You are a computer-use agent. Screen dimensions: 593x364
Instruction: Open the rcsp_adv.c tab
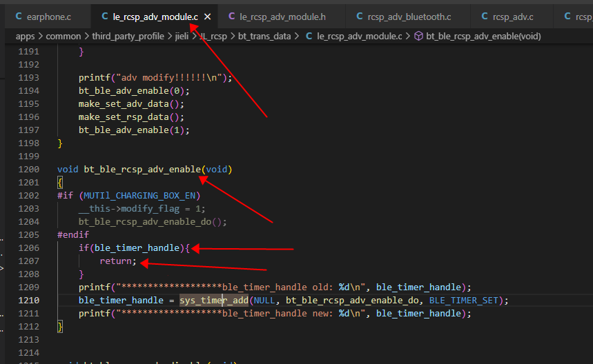point(512,17)
